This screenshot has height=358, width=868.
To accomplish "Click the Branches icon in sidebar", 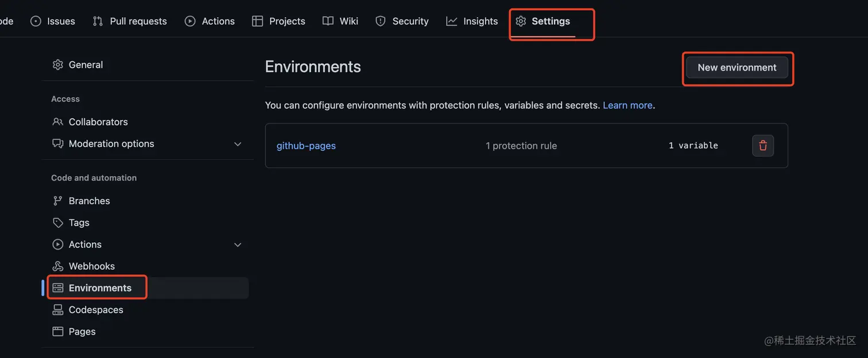I will (x=57, y=201).
